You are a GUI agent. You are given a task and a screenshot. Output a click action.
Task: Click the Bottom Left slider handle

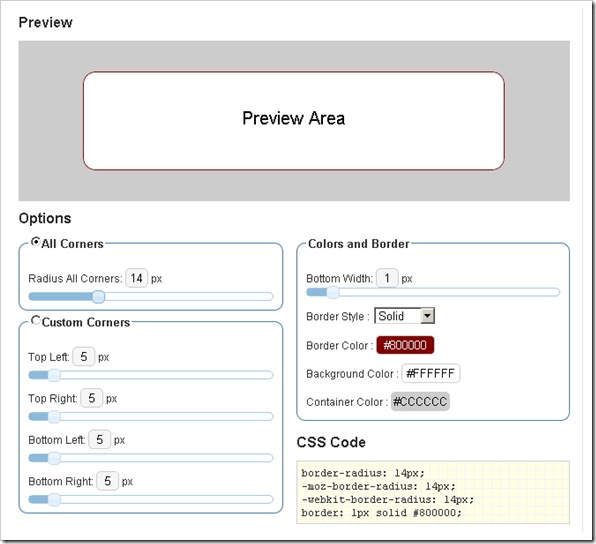pyautogui.click(x=54, y=458)
